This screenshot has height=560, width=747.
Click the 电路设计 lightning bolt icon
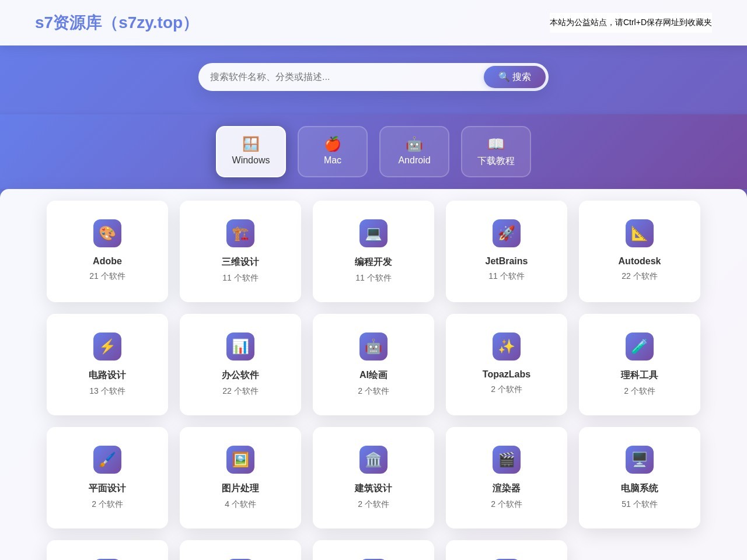[x=107, y=346]
